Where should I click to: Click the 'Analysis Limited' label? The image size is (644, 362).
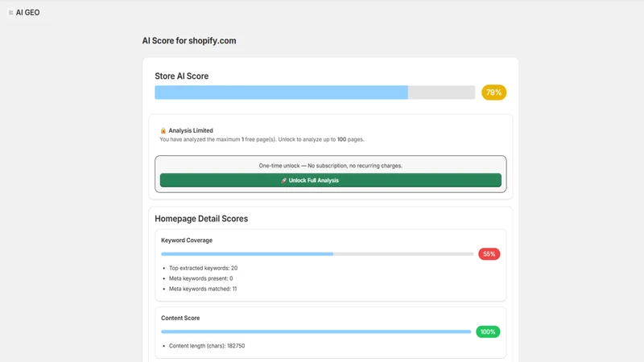pos(191,130)
